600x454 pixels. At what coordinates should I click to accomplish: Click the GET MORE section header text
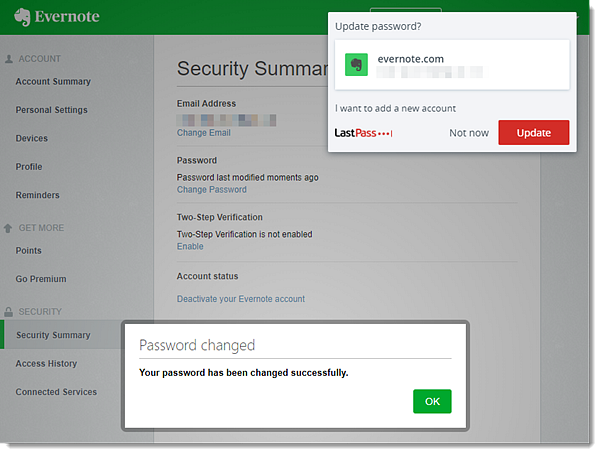41,228
